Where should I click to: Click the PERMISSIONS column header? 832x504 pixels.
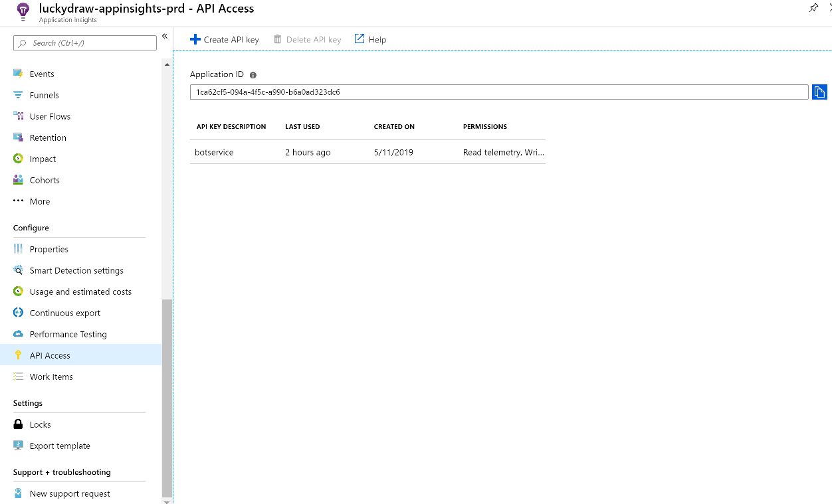pos(485,127)
